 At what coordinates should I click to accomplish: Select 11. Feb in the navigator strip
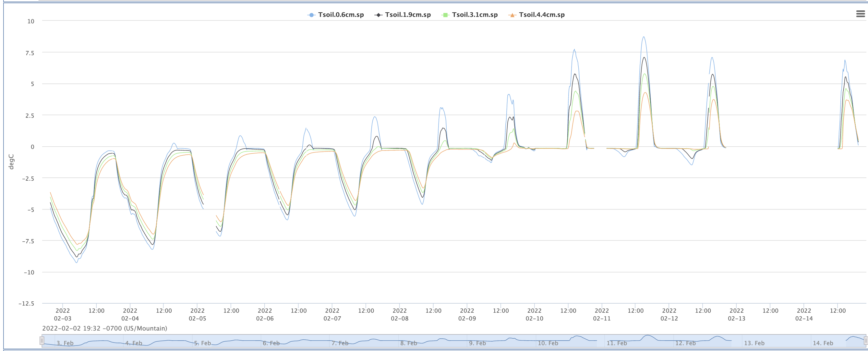click(x=617, y=343)
